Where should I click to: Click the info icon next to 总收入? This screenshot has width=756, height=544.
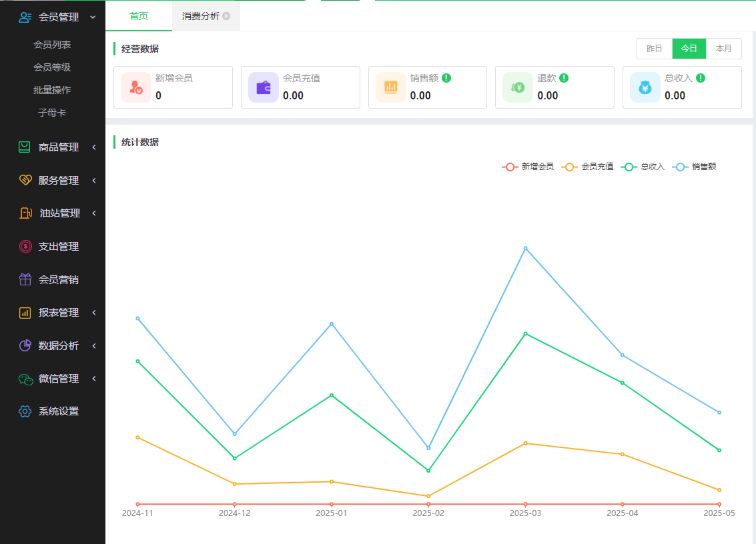701,78
